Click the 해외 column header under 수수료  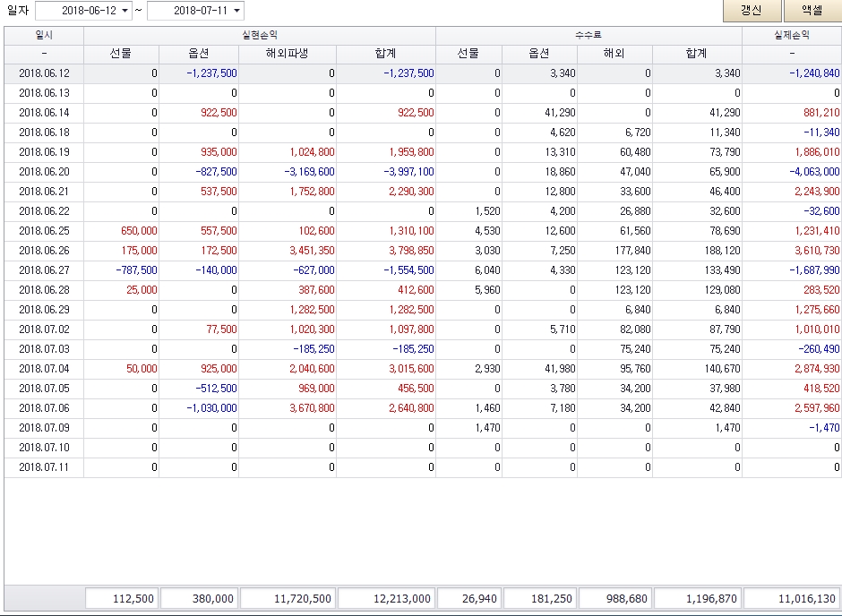tap(614, 54)
